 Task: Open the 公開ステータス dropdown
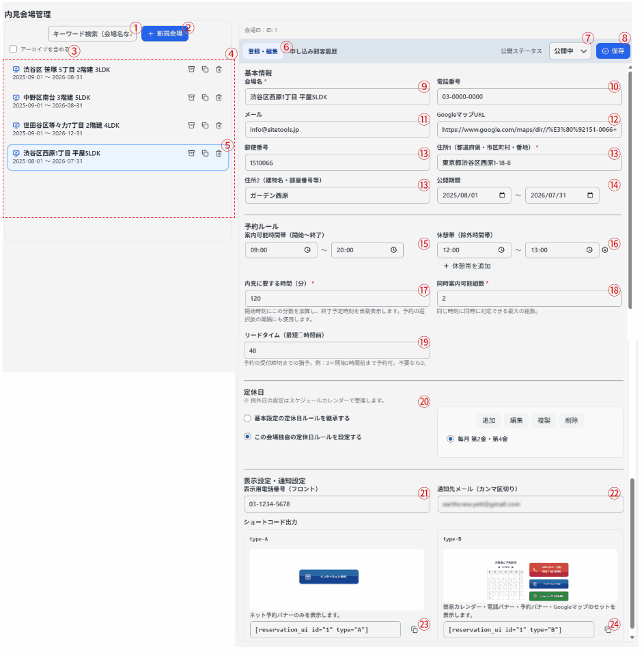[x=570, y=51]
